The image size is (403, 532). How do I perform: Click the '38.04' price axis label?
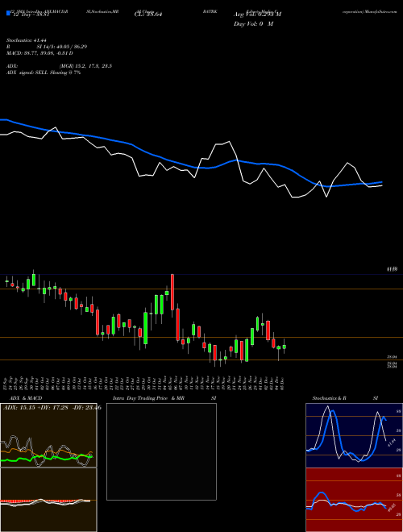(x=392, y=357)
